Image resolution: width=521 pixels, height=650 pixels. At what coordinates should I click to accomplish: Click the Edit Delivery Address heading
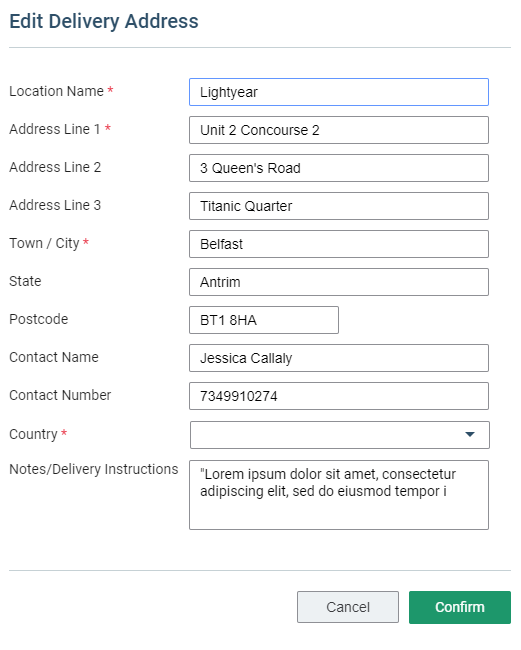(104, 21)
